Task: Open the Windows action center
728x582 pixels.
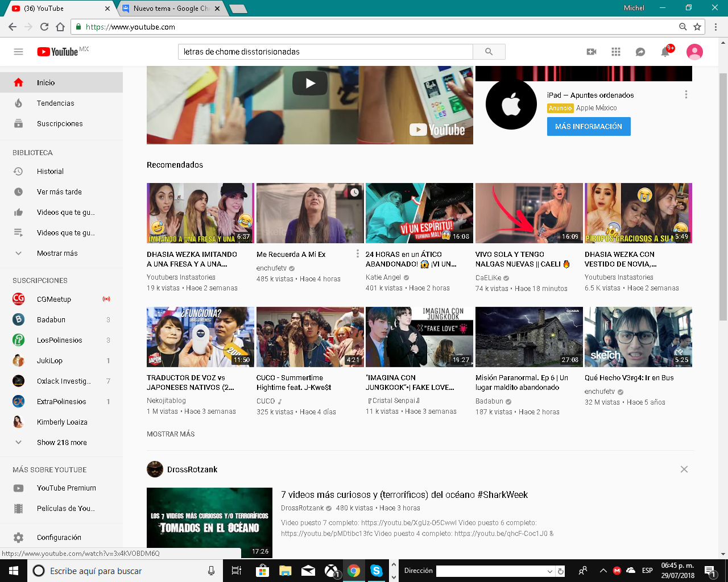Action: click(x=710, y=571)
